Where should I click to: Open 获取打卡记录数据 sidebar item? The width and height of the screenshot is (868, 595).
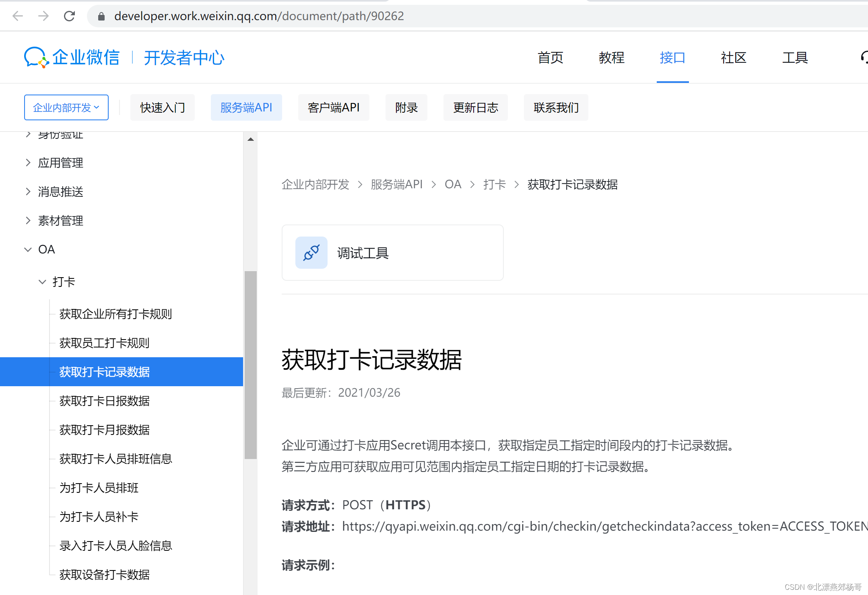(122, 372)
